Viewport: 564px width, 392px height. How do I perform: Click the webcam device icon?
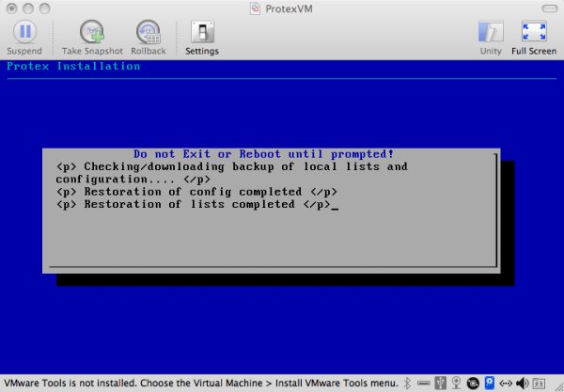click(x=456, y=384)
